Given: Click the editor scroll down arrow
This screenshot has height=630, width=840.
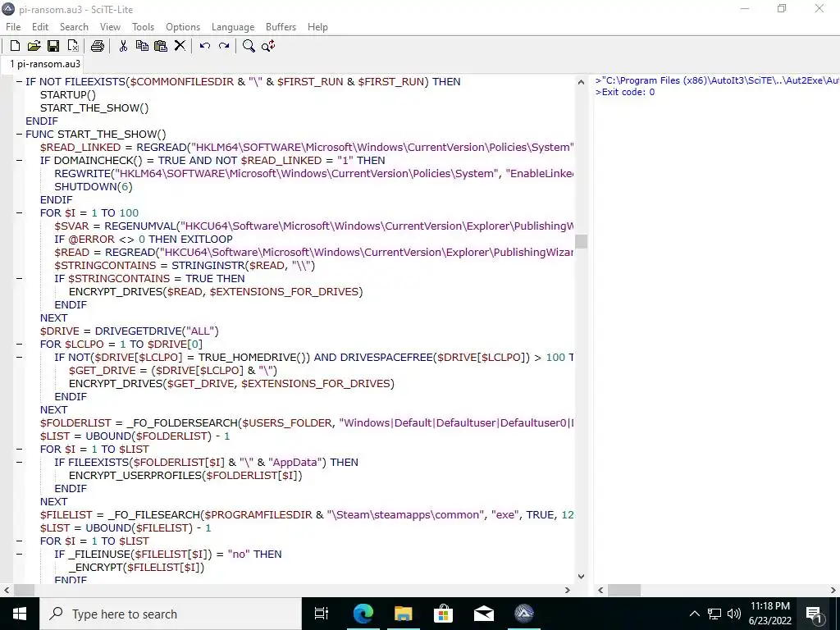Looking at the screenshot, I should click(x=582, y=577).
